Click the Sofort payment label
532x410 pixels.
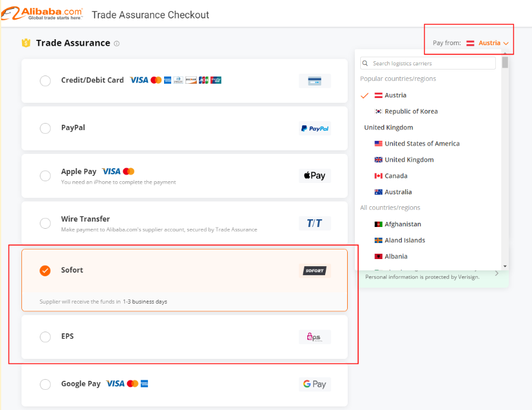pyautogui.click(x=72, y=270)
